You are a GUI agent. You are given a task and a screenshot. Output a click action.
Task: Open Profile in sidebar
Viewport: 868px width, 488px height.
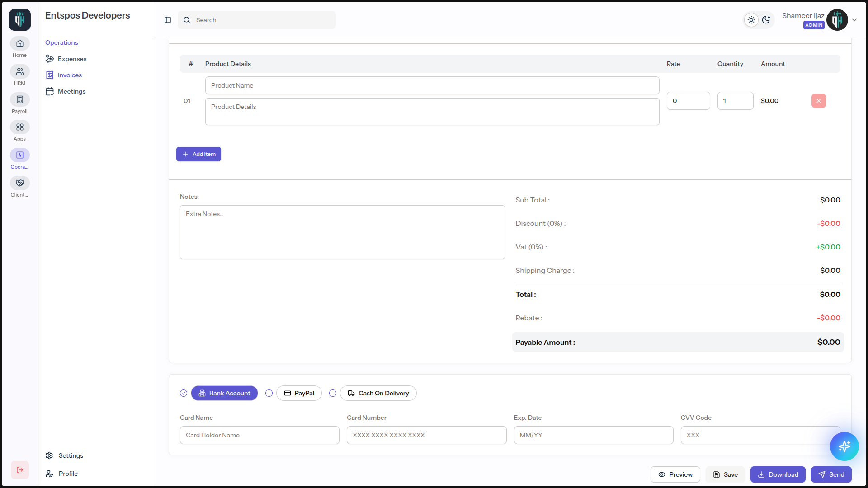coord(62,474)
